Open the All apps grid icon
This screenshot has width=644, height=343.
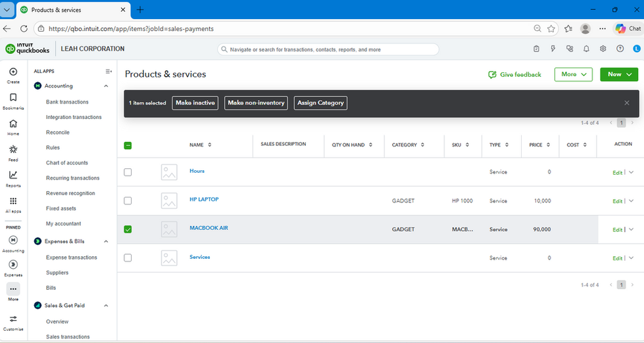coord(13,201)
